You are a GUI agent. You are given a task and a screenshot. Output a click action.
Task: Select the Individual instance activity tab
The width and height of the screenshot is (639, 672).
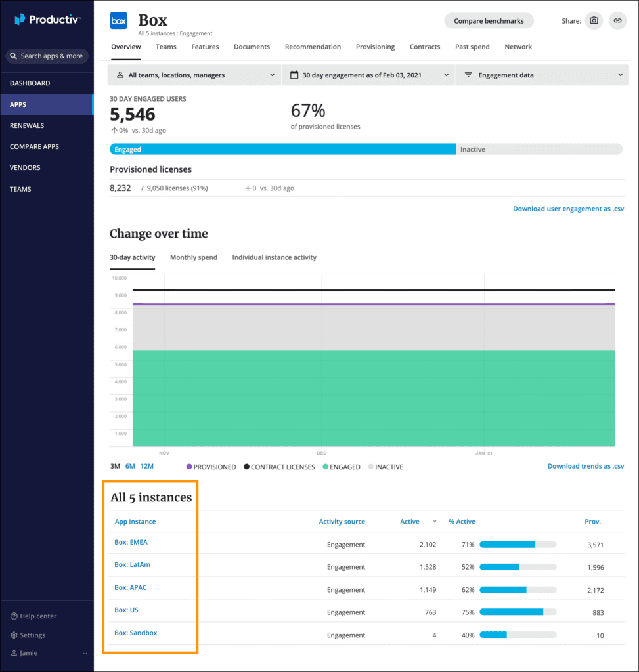coord(274,257)
